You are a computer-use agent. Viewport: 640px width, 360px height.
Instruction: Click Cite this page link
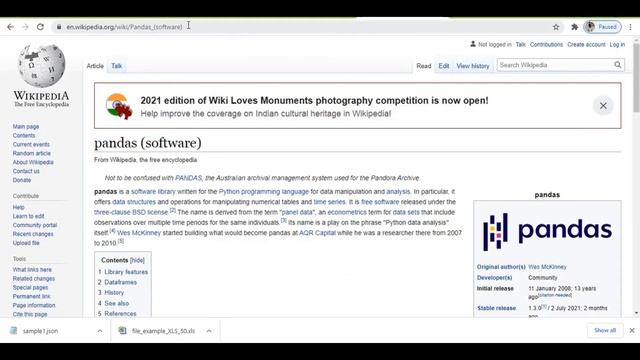[30, 314]
